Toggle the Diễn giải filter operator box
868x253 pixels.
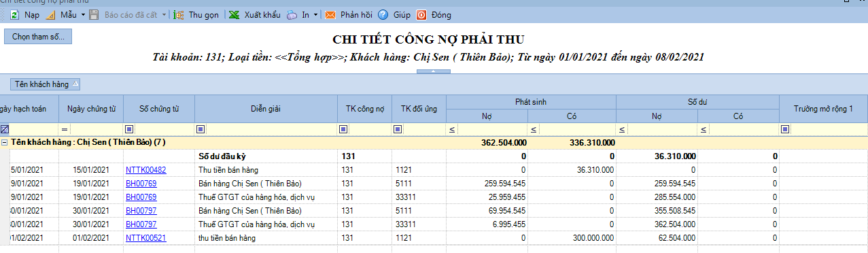coord(201,129)
